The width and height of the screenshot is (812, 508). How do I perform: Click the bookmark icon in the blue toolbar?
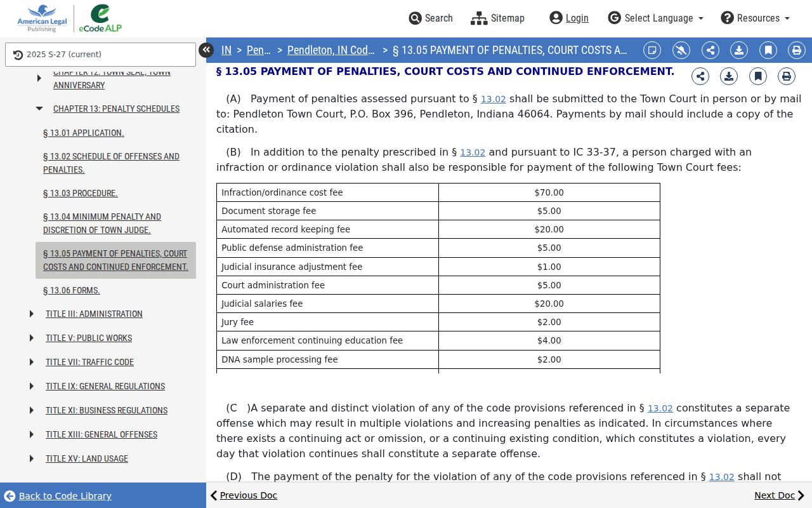pos(768,50)
